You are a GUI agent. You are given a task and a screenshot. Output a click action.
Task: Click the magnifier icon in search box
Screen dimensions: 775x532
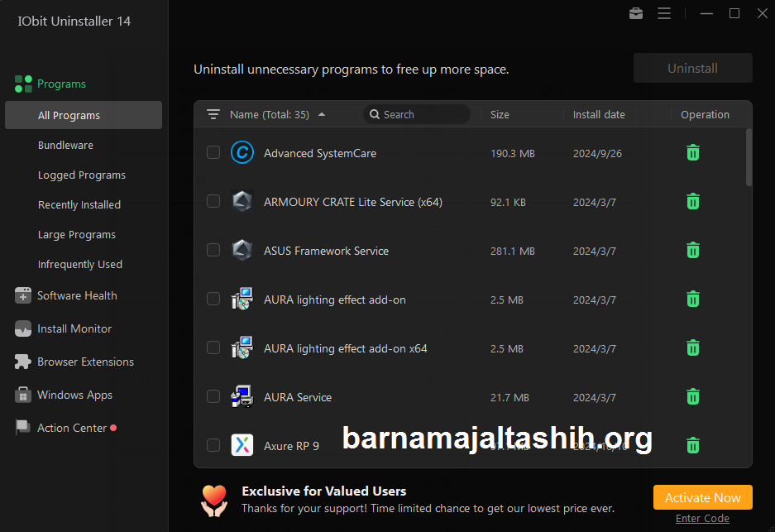click(375, 114)
